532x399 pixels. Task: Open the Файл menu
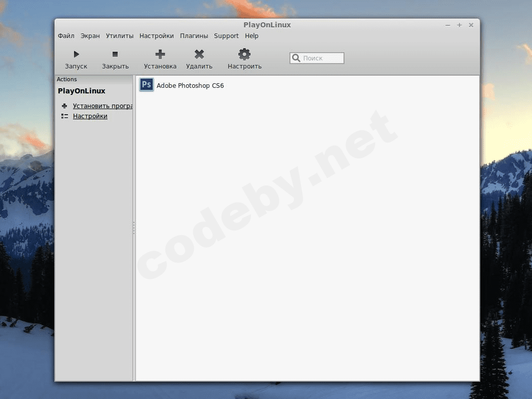tap(66, 36)
